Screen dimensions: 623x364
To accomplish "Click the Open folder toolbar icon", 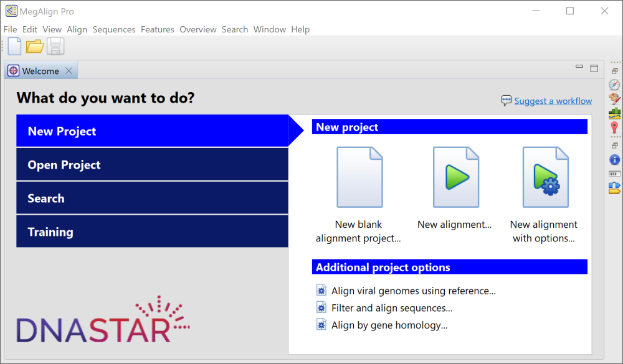I will tap(35, 47).
